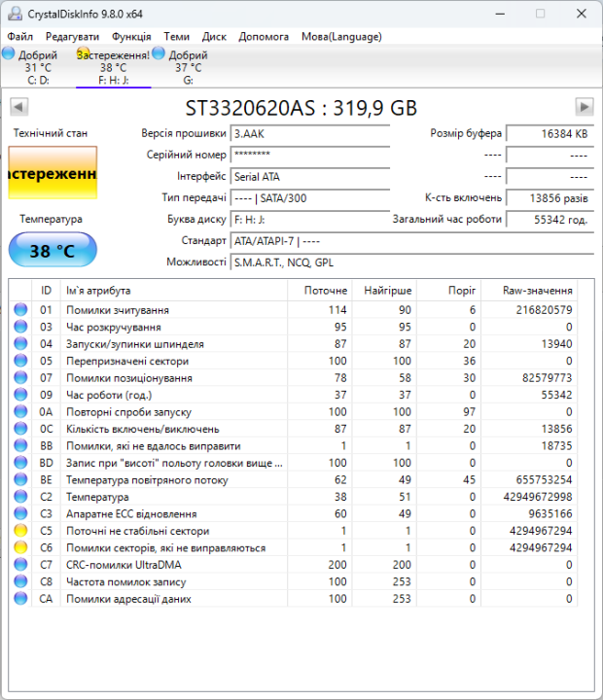Click the Raw-значення column header
Screen dimensions: 603x700
coord(529,291)
